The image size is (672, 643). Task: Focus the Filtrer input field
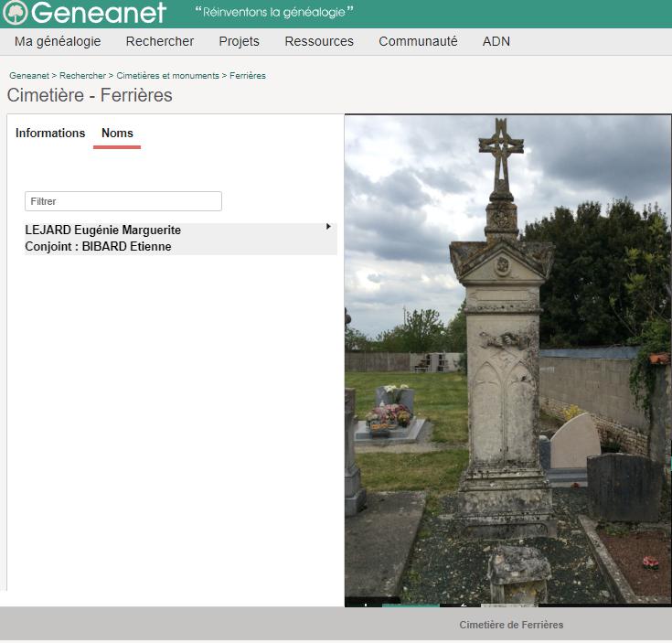pyautogui.click(x=123, y=201)
